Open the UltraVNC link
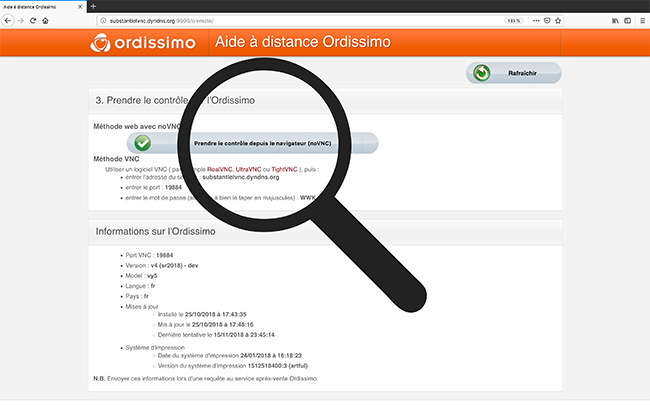Viewport: 650px width, 406px height. click(x=248, y=170)
